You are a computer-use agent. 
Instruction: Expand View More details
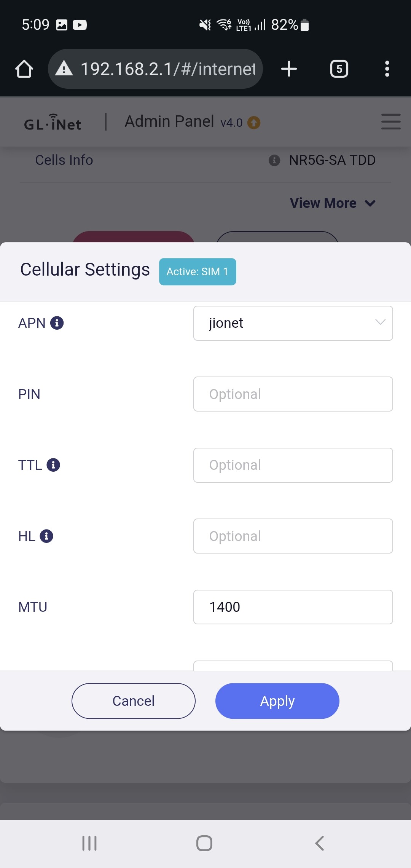click(332, 203)
